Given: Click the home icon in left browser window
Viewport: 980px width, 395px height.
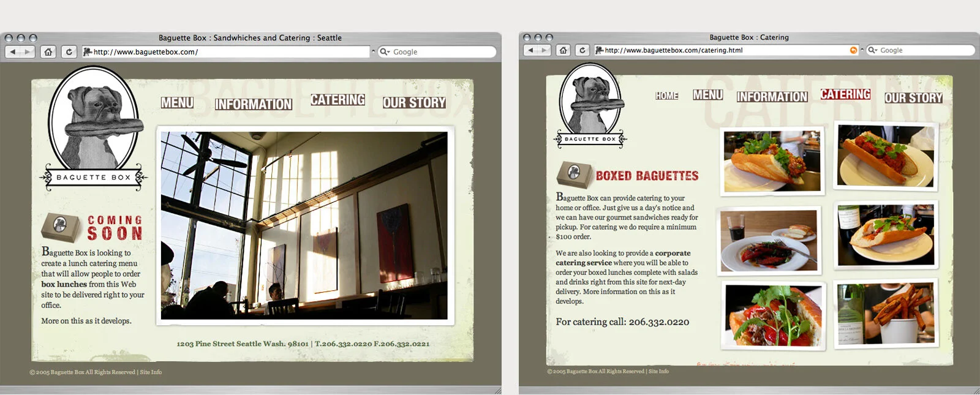Looking at the screenshot, I should [x=48, y=52].
